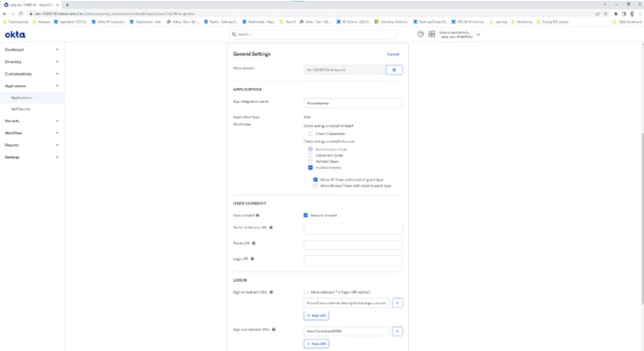This screenshot has width=644, height=351.
Task: Expand the Workflow sidebar section
Action: coord(32,133)
